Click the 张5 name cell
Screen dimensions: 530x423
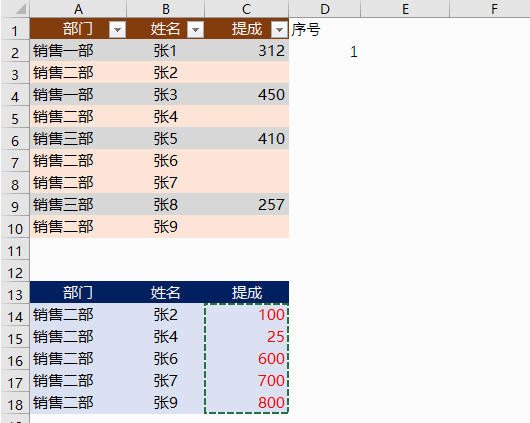166,139
